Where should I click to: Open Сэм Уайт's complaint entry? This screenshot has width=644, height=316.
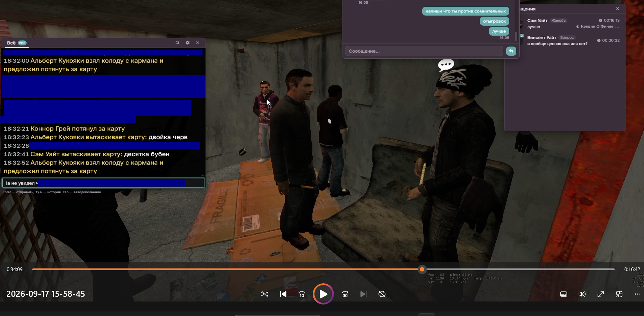coord(570,23)
